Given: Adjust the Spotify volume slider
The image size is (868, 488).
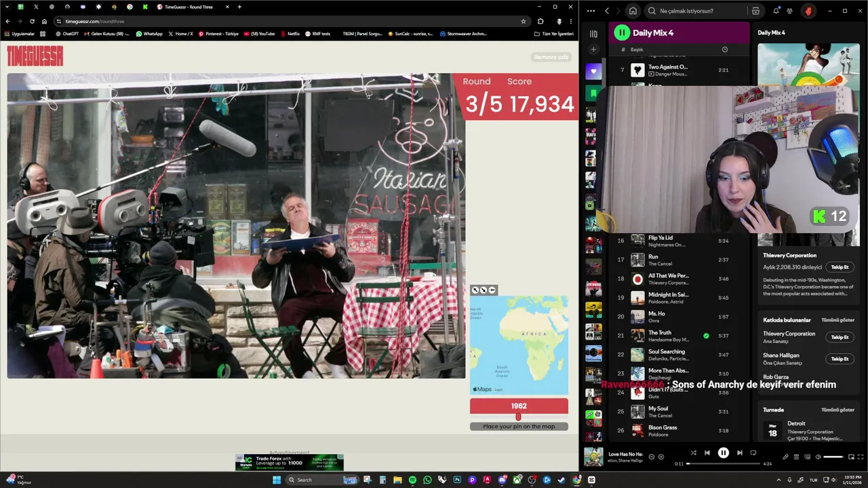Looking at the screenshot, I should point(833,457).
